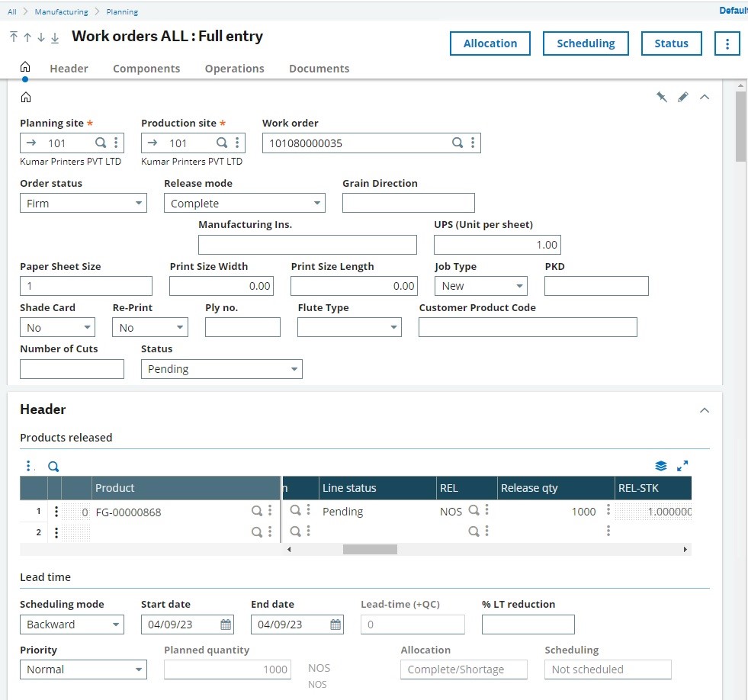
Task: Click the pencil edit icon
Action: coord(683,97)
